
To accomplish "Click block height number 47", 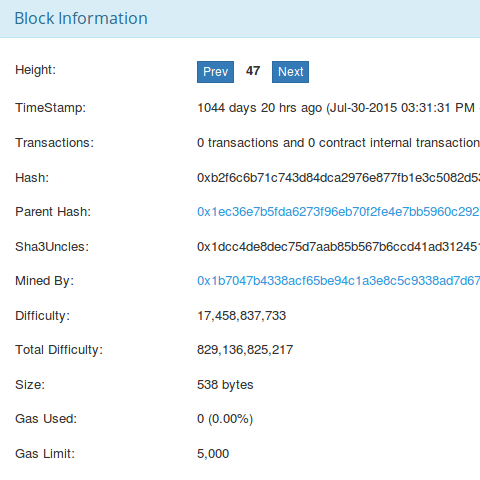I will [253, 71].
